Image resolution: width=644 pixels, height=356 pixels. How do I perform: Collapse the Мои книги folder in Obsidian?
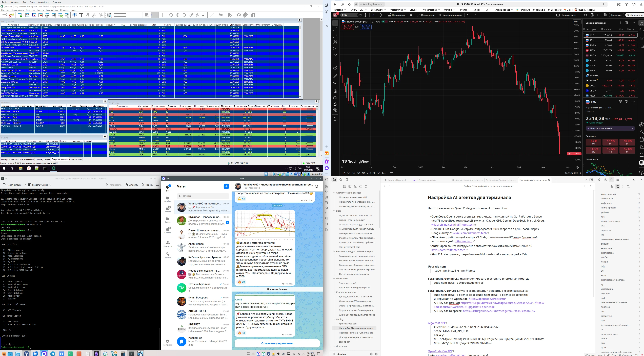pyautogui.click(x=334, y=279)
